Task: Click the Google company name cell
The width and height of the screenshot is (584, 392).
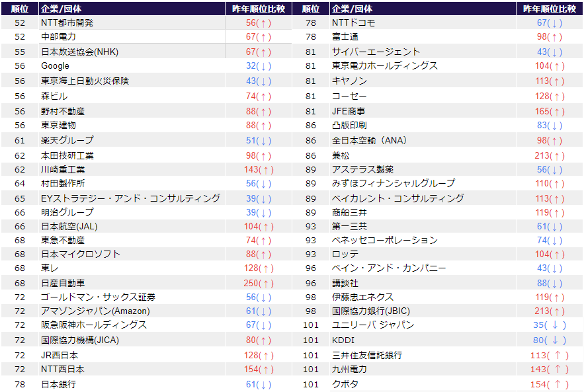Action: tap(55, 66)
